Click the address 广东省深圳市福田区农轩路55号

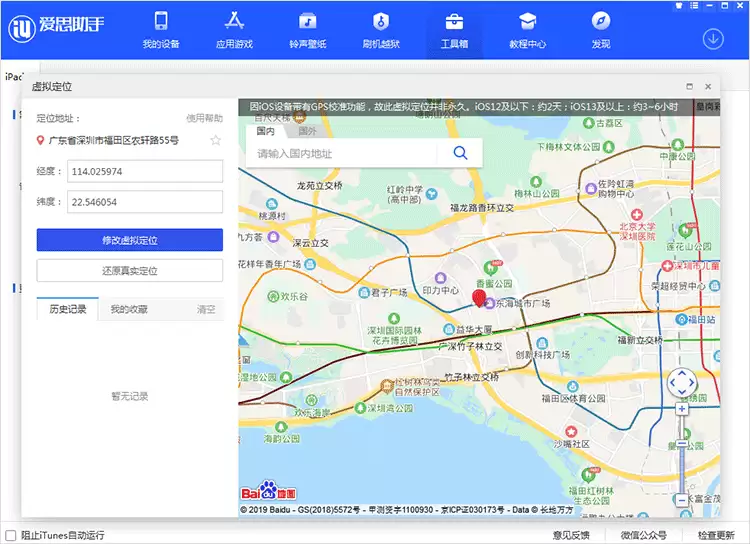tap(113, 140)
